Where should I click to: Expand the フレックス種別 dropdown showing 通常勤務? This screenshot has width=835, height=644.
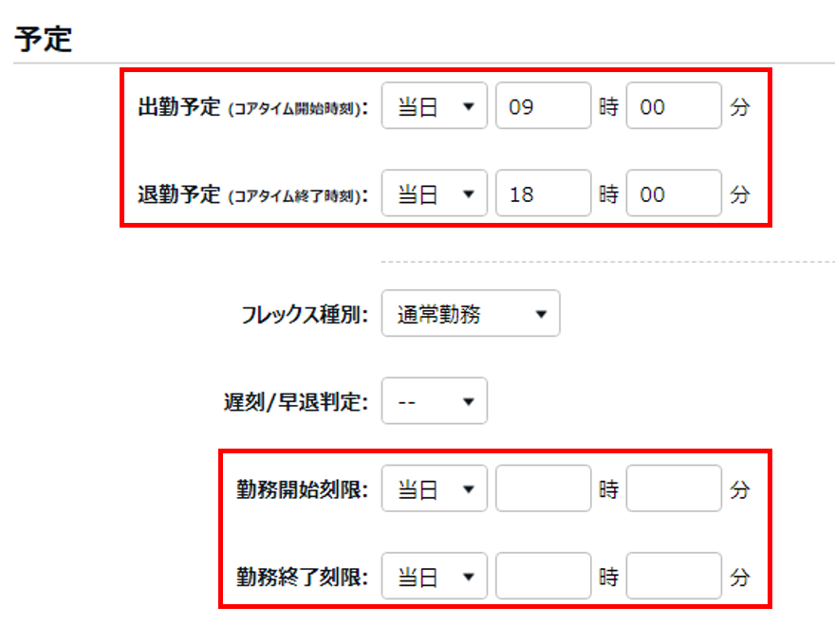point(470,314)
